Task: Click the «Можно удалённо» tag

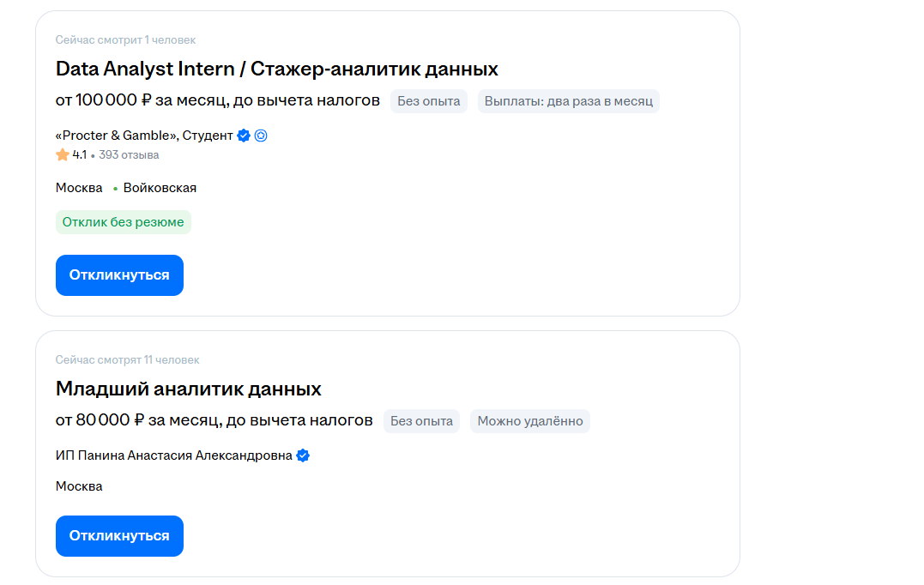Action: (x=529, y=420)
